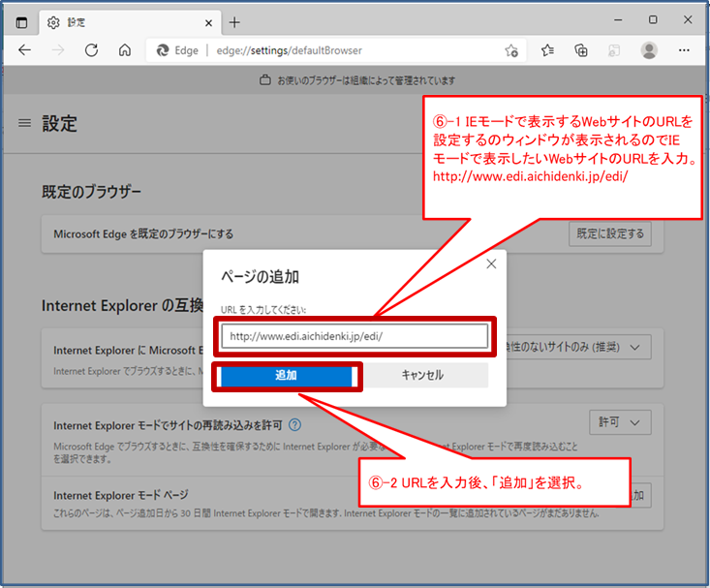The image size is (710, 588).
Task: Click the キャンセル button
Action: [x=422, y=375]
